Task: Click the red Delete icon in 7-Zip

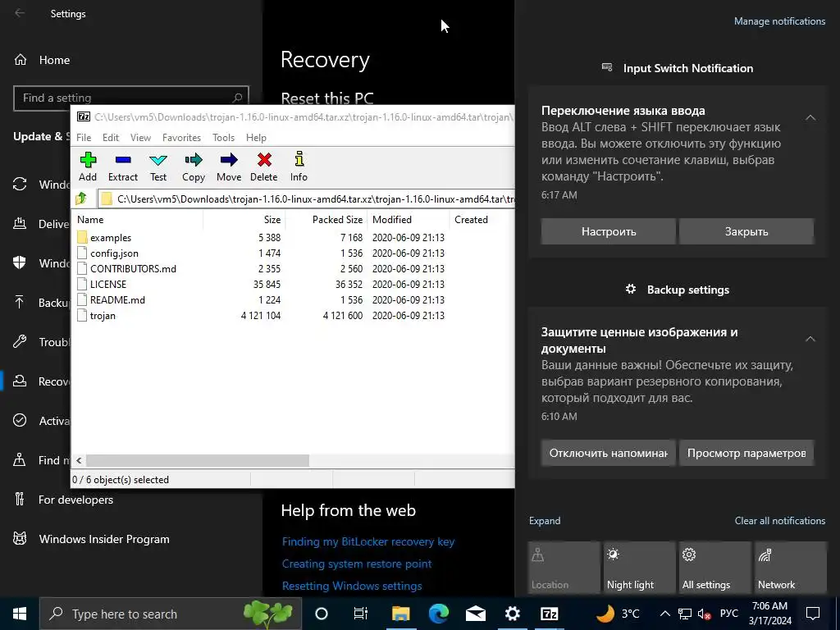Action: point(264,160)
